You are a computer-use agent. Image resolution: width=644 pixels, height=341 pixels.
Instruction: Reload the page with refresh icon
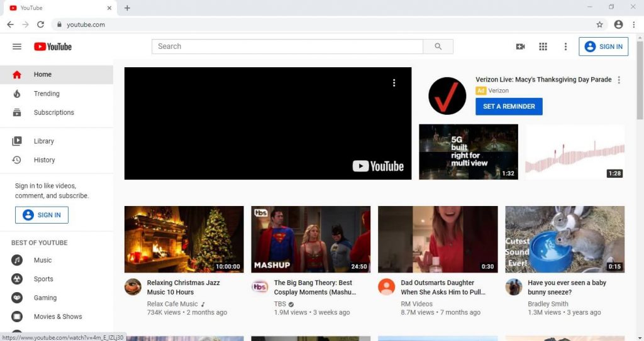pos(40,24)
